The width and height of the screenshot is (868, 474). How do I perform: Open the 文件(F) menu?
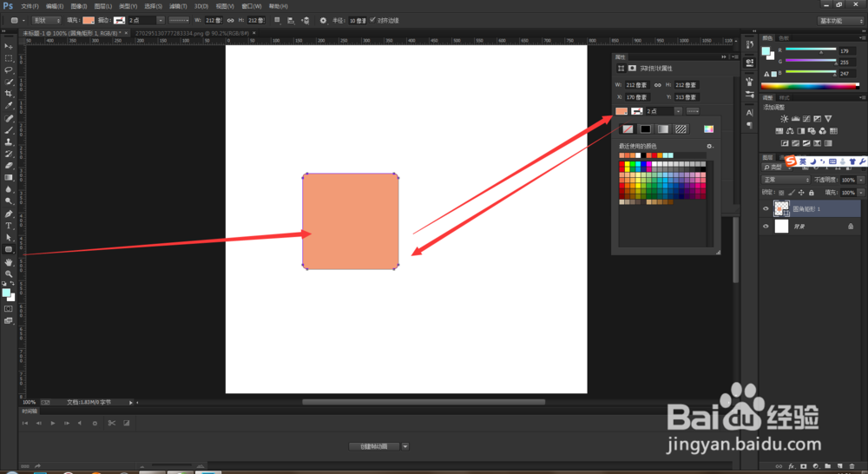30,6
